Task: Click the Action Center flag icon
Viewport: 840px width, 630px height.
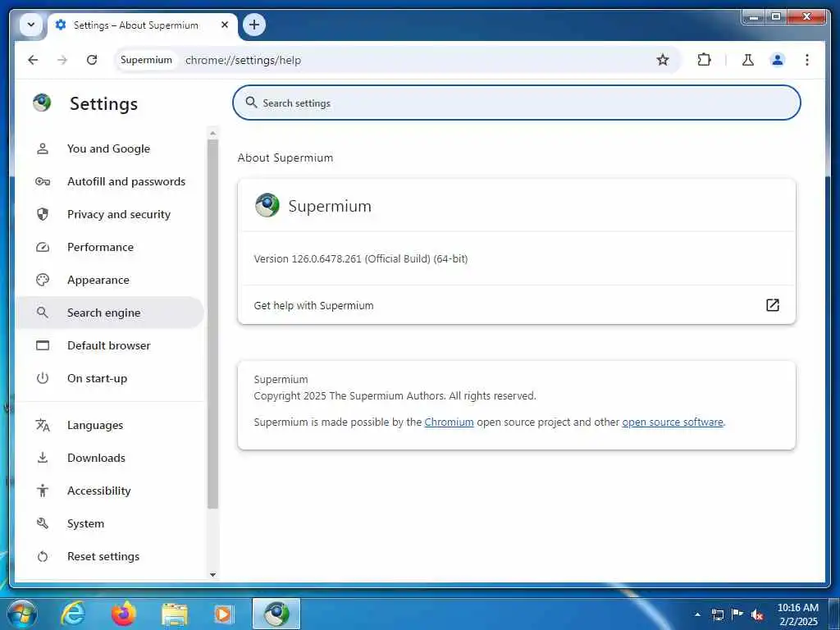Action: pos(737,614)
